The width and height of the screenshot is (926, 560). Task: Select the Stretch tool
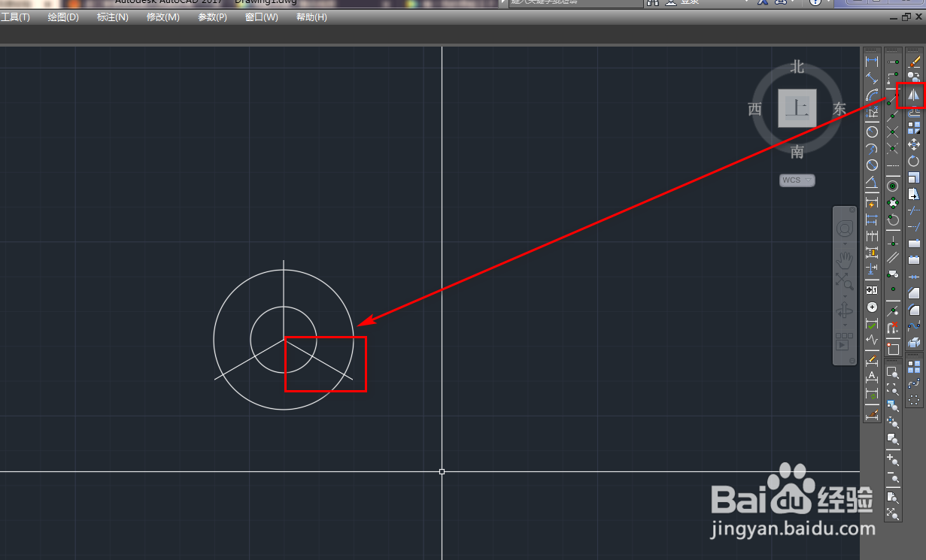914,194
